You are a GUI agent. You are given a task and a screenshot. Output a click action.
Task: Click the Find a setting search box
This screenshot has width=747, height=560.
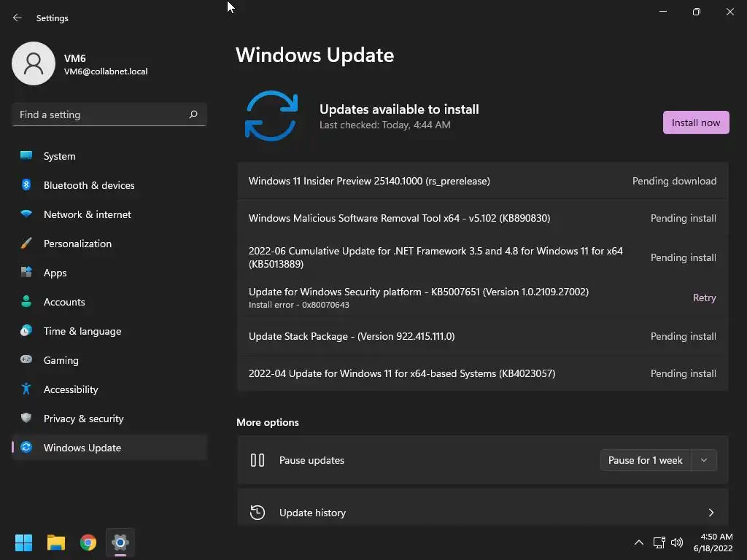[109, 114]
